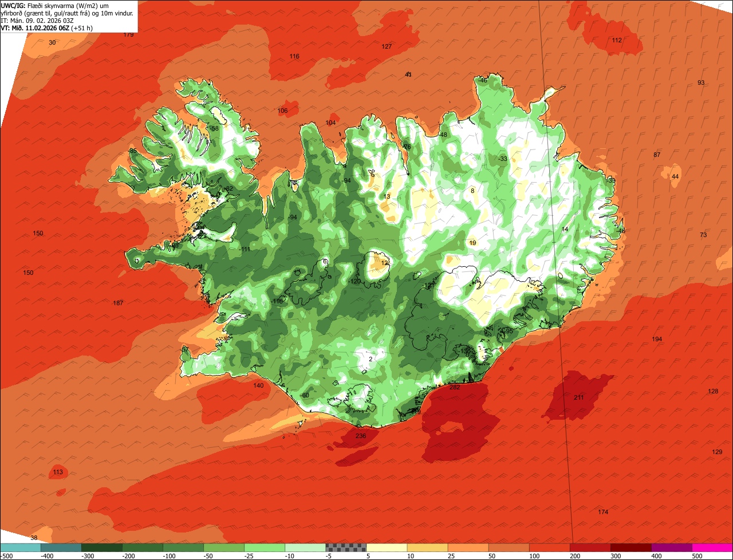Click the map value 236 in the dark red patch
This screenshot has width=733, height=560.
pyautogui.click(x=361, y=436)
